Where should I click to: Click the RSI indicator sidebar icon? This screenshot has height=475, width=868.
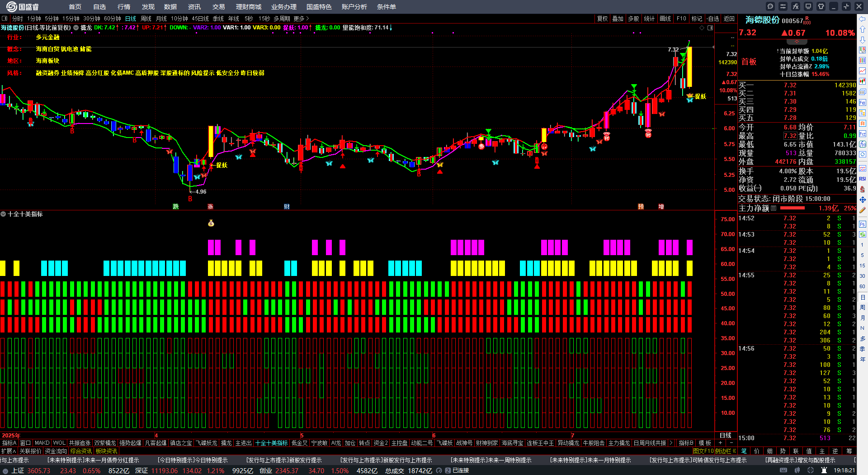(863, 179)
